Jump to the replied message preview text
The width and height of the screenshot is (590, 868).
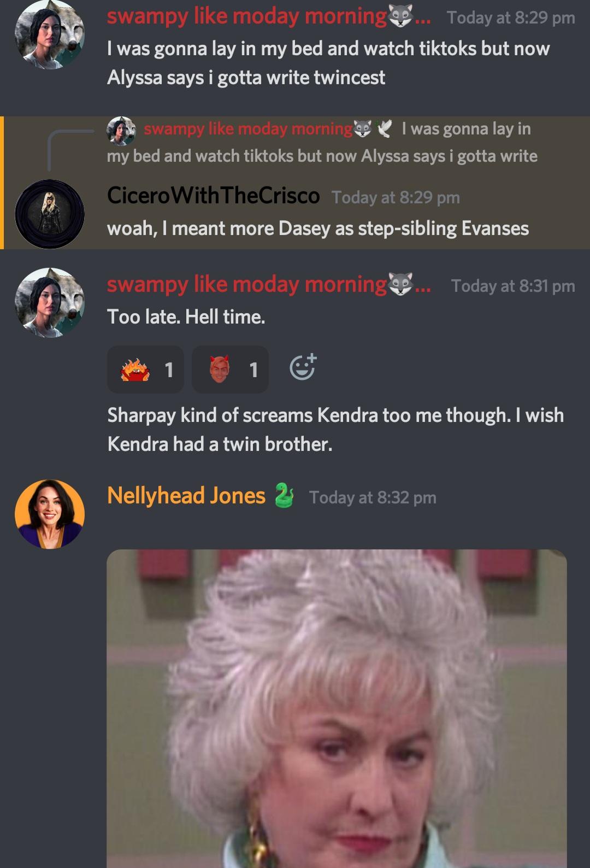point(322,143)
